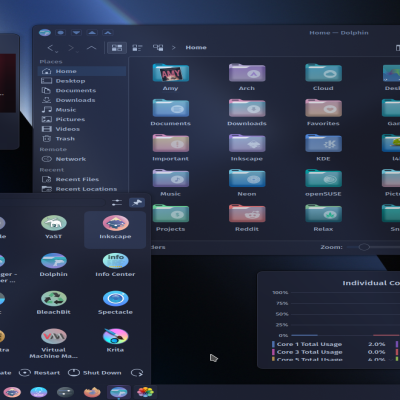Select the Amy folder icon

click(171, 73)
